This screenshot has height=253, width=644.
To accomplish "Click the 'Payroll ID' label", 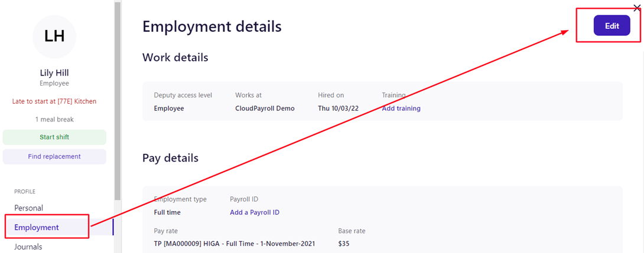I will 244,199.
